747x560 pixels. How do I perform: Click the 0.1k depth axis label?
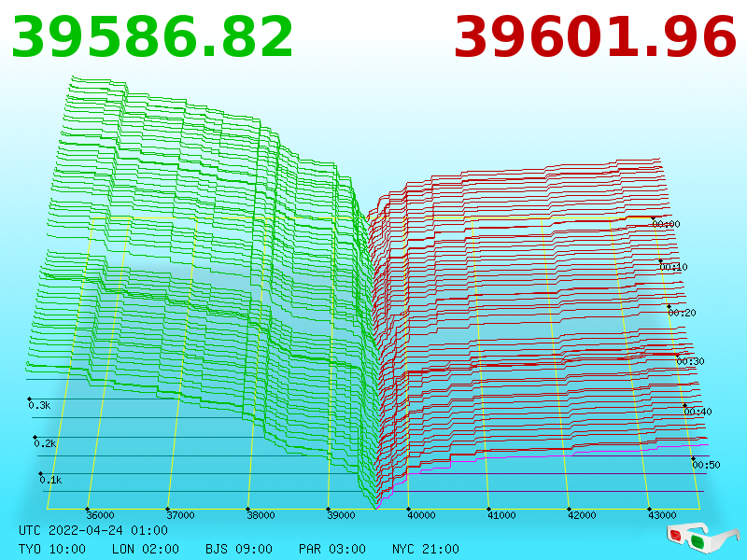coord(50,480)
